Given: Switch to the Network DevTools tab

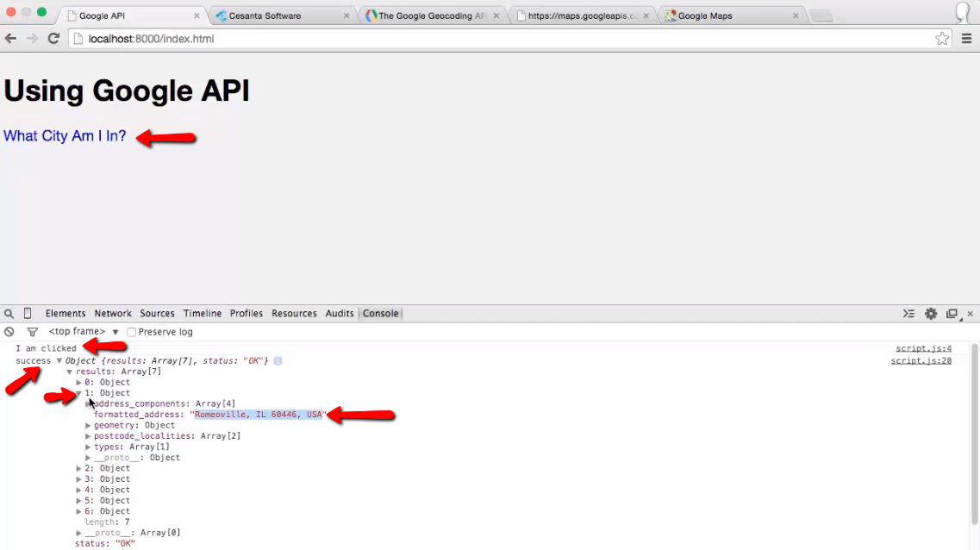Looking at the screenshot, I should coord(113,314).
